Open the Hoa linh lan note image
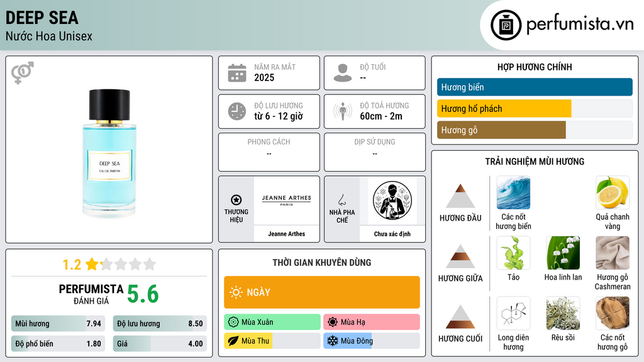This screenshot has height=362, width=644. click(x=563, y=253)
